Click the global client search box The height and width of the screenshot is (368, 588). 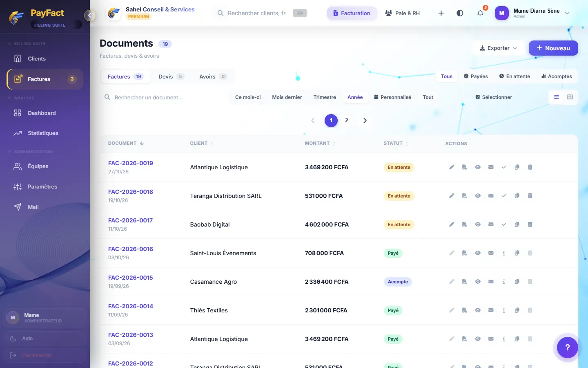261,13
